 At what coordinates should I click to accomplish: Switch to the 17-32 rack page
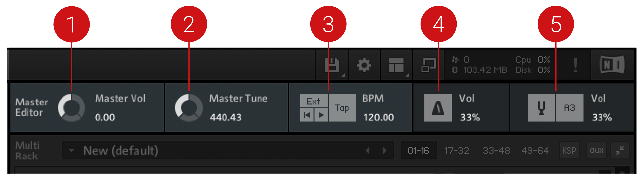(x=456, y=150)
